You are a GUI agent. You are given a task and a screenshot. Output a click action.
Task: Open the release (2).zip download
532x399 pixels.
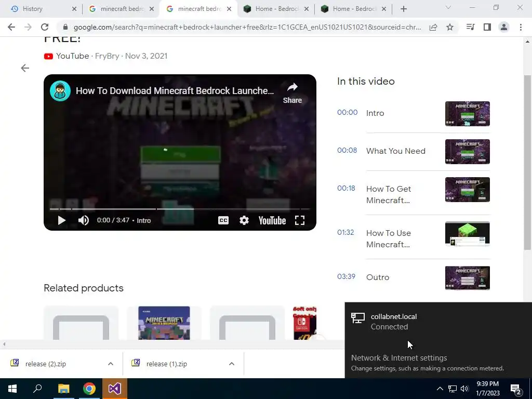(46, 364)
